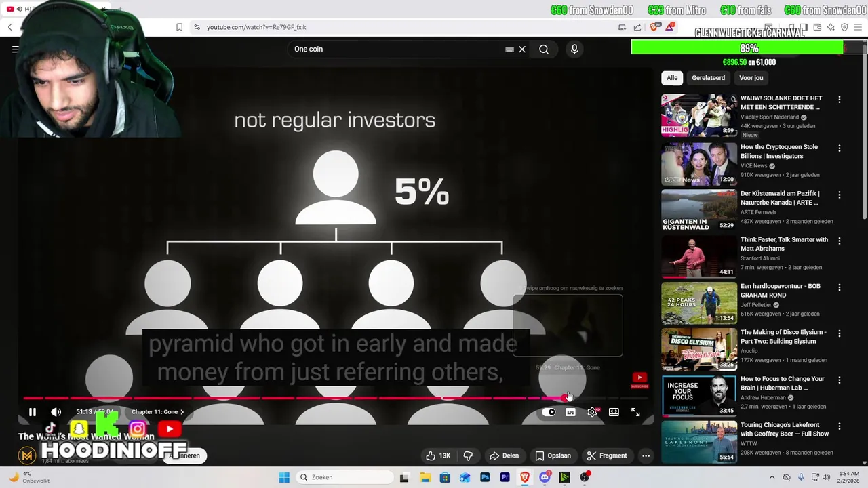This screenshot has height=488, width=868.
Task: Open options menu for the Küstenwald video
Action: [840, 195]
